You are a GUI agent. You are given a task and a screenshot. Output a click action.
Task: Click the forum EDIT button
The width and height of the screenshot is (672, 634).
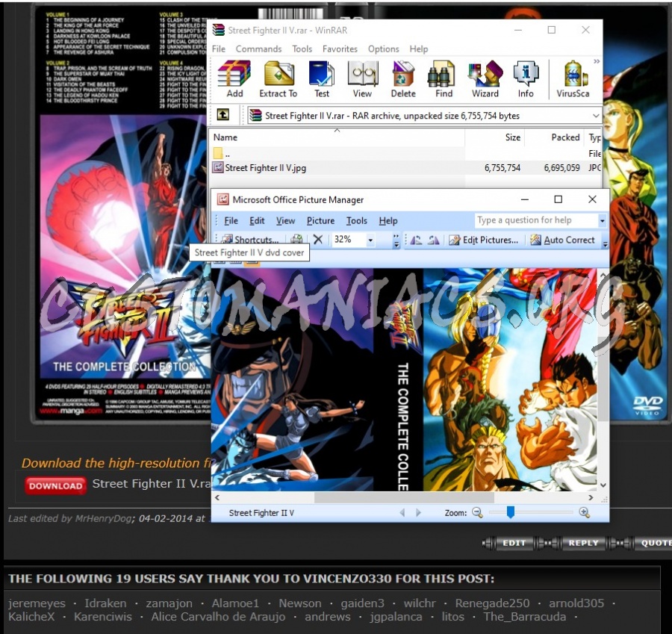pos(514,543)
